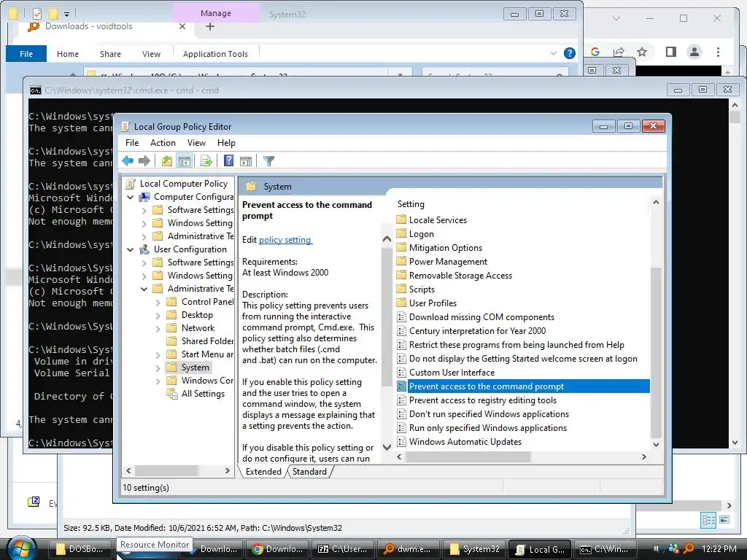The width and height of the screenshot is (747, 560).
Task: Expand Desktop tree node
Action: coord(158,315)
